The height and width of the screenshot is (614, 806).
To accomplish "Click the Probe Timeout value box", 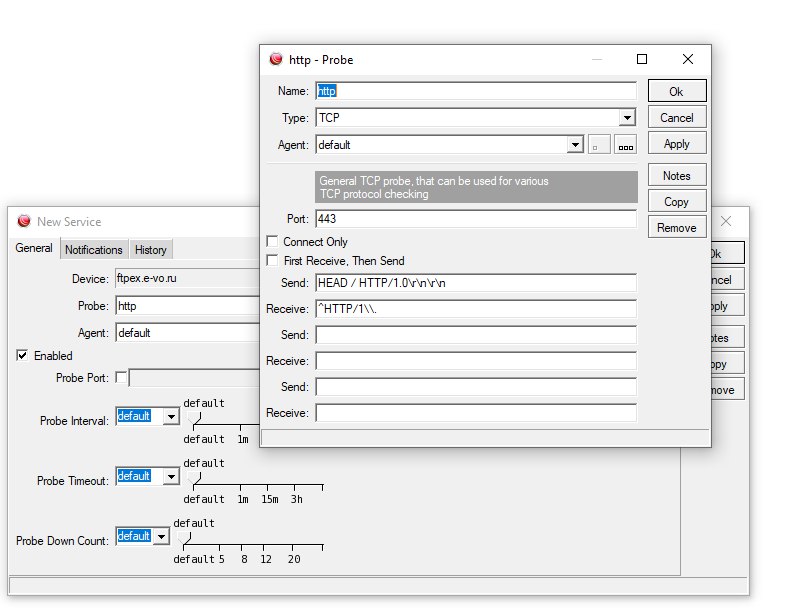I will (x=140, y=476).
